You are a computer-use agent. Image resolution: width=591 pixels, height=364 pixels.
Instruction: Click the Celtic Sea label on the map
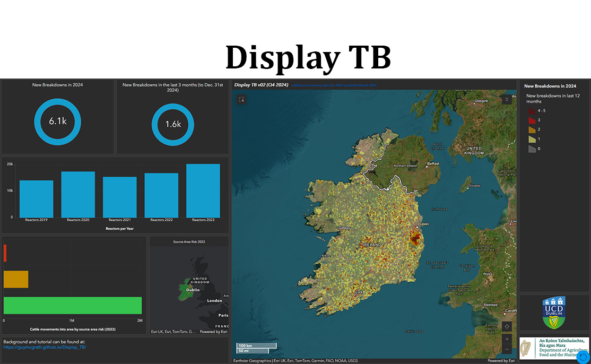point(414,332)
